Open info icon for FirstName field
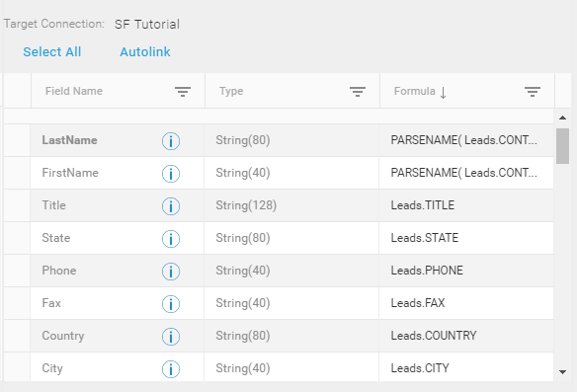This screenshot has height=392, width=577. coord(171,174)
